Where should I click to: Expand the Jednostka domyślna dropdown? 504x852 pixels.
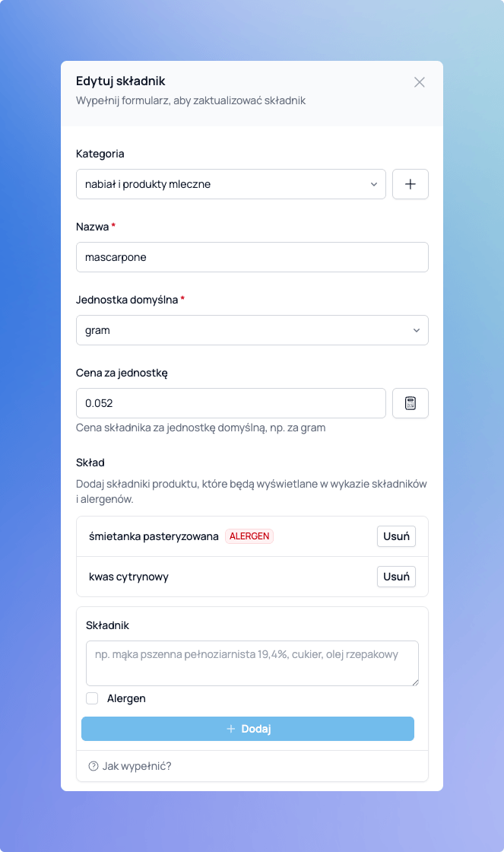coord(252,330)
